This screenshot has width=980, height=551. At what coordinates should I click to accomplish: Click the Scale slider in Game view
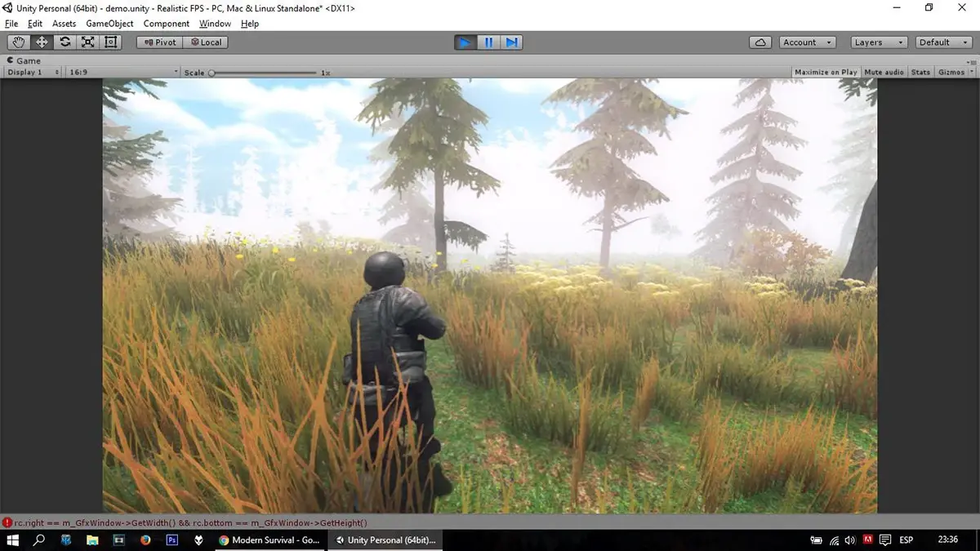[x=264, y=73]
